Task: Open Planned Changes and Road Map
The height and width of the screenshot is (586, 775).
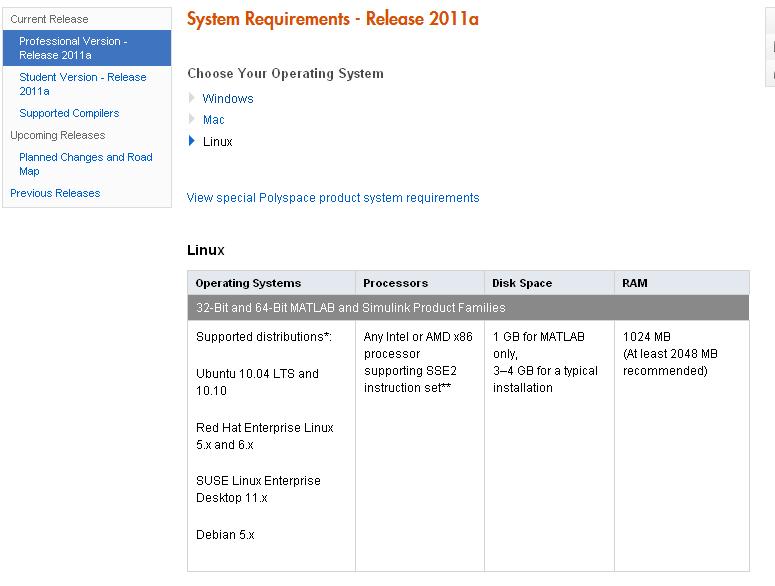Action: 85,164
